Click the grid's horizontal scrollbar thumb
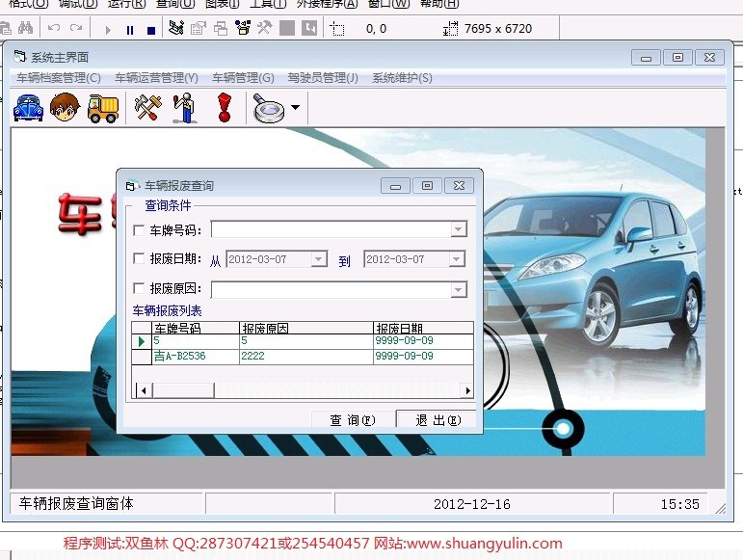Screen dimensions: 743x560 [x=183, y=391]
